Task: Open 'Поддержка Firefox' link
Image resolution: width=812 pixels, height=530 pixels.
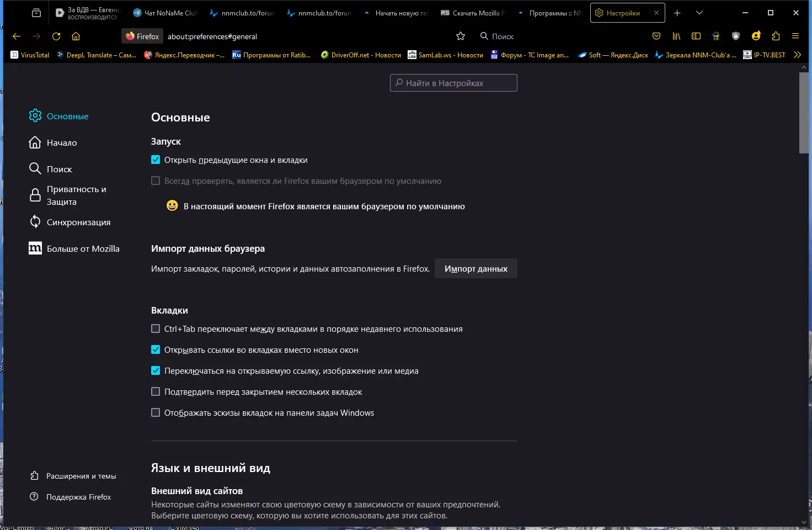Action: [78, 497]
